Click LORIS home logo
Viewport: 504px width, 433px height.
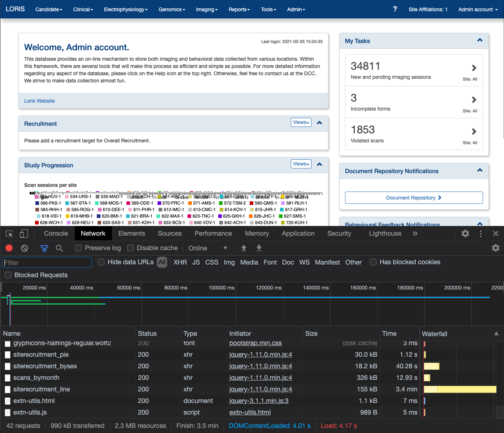pos(15,9)
